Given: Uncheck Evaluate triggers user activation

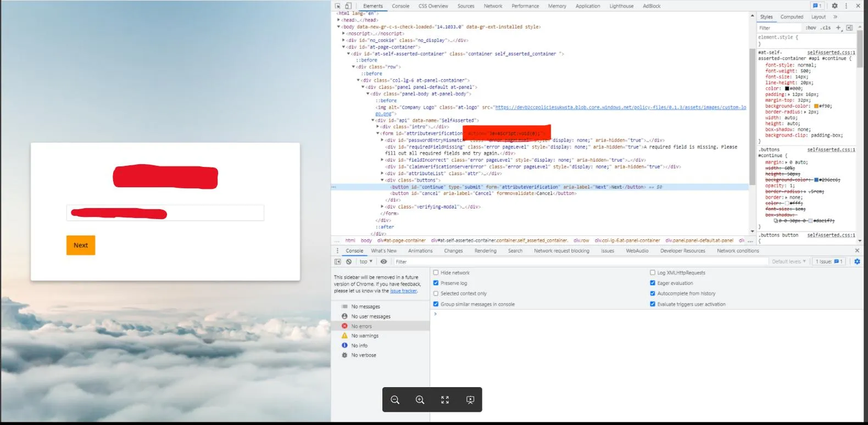Looking at the screenshot, I should coord(653,304).
